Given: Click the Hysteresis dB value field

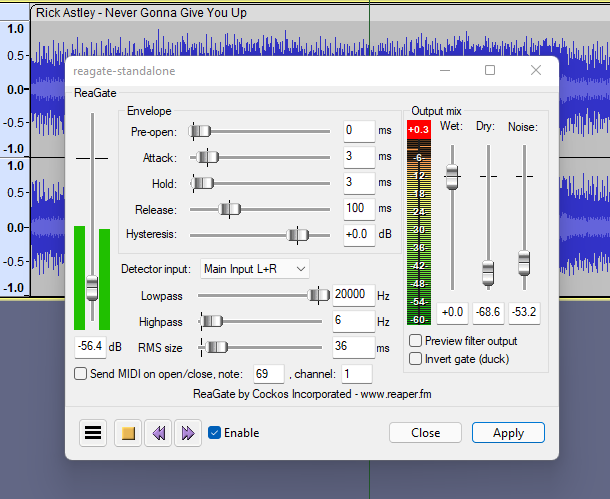Looking at the screenshot, I should point(359,235).
